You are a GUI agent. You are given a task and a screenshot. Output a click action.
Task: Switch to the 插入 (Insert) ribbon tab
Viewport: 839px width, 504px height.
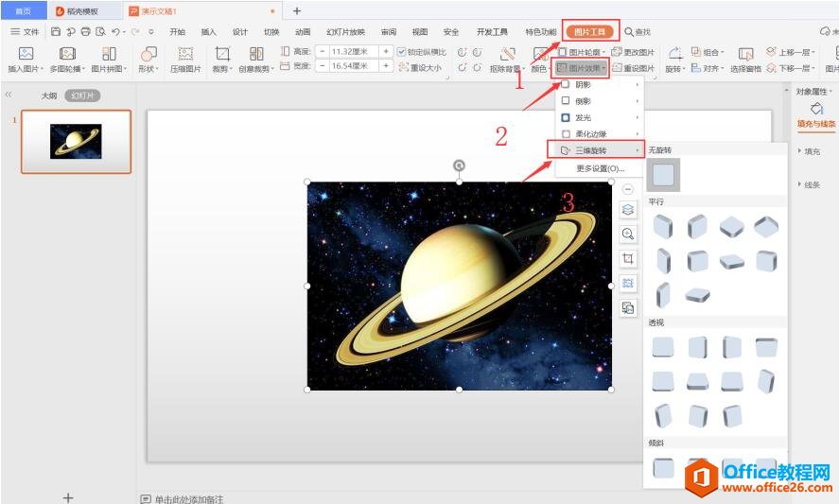click(x=208, y=31)
